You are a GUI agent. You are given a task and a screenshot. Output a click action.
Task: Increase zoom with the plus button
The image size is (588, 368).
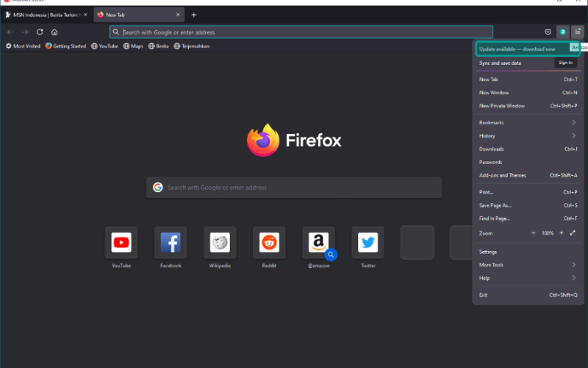point(562,233)
